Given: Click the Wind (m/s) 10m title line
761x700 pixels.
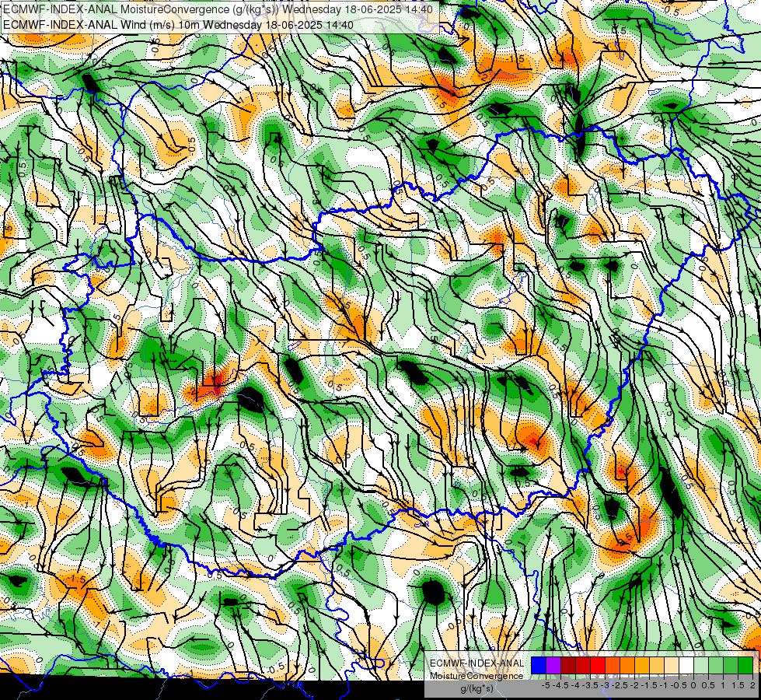Looking at the screenshot, I should coord(178,25).
